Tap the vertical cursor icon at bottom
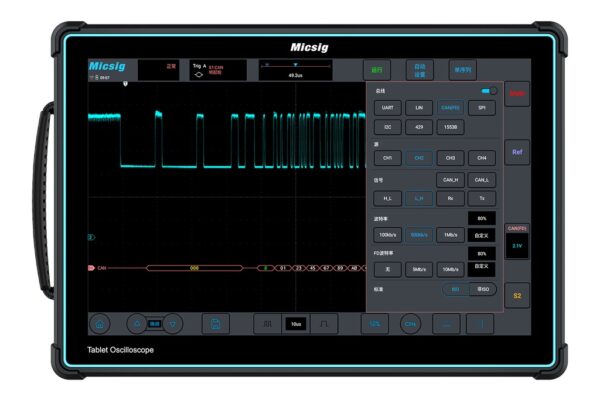Image resolution: width=600 pixels, height=400 pixels. coord(480,324)
